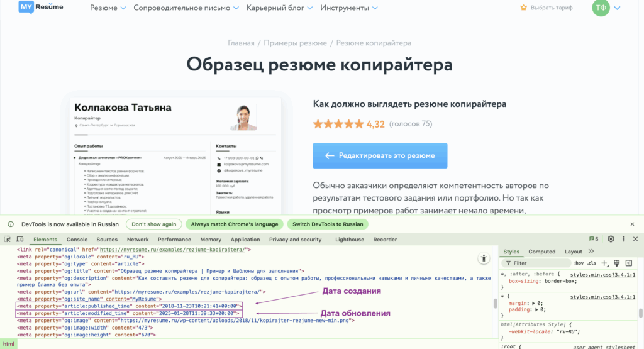This screenshot has width=644, height=349.
Task: Select the Styles pane tab
Action: click(511, 252)
